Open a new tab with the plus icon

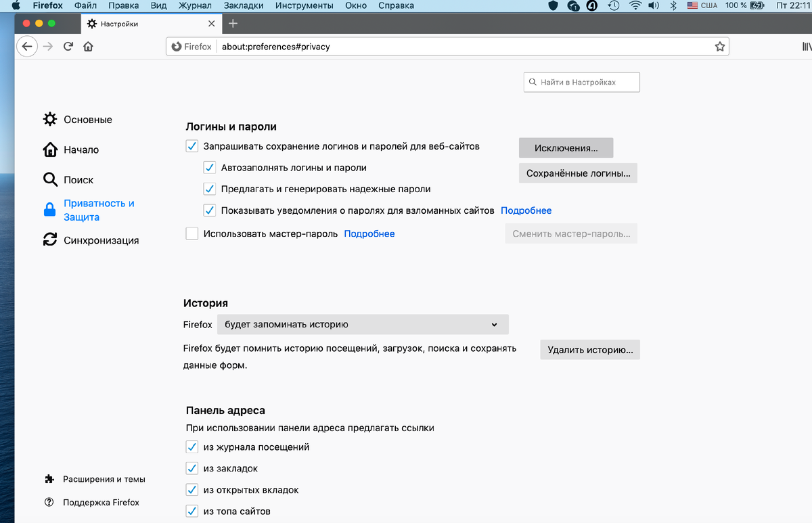(233, 23)
